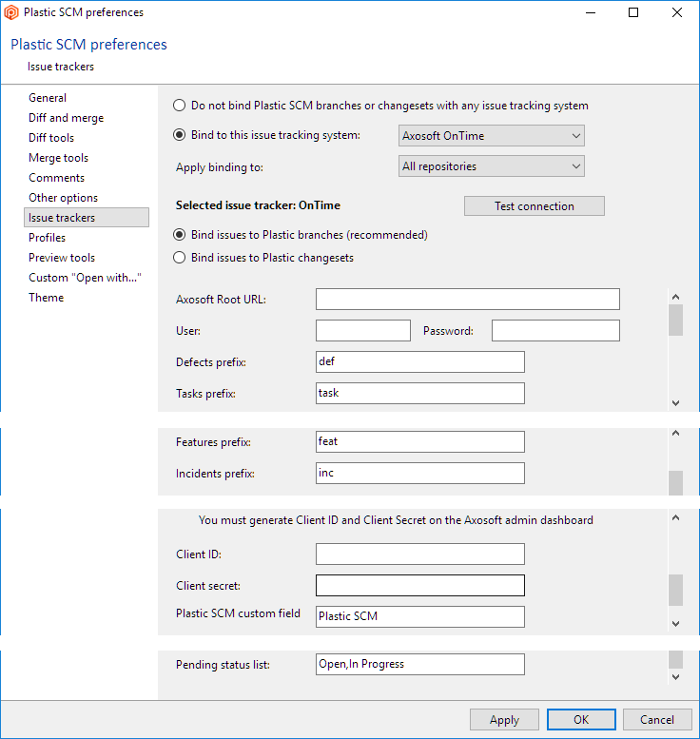Screen dimensions: 700x739
Task: Select Issue trackers in sidebar
Action: pyautogui.click(x=87, y=217)
